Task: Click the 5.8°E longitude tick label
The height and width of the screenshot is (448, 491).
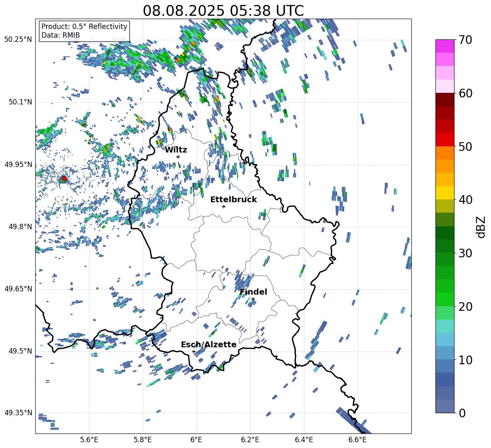Action: [143, 440]
